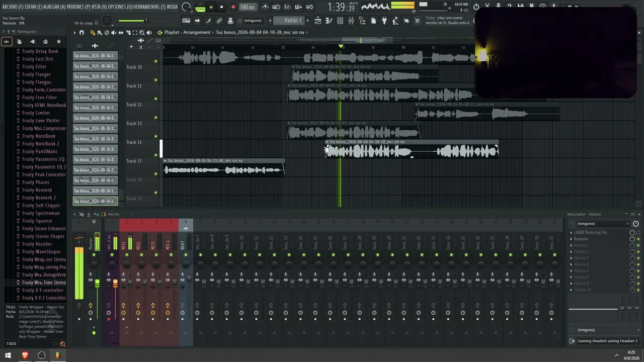Open the OPCIONES (O) menu
The height and width of the screenshot is (362, 644).
pyautogui.click(x=120, y=7)
